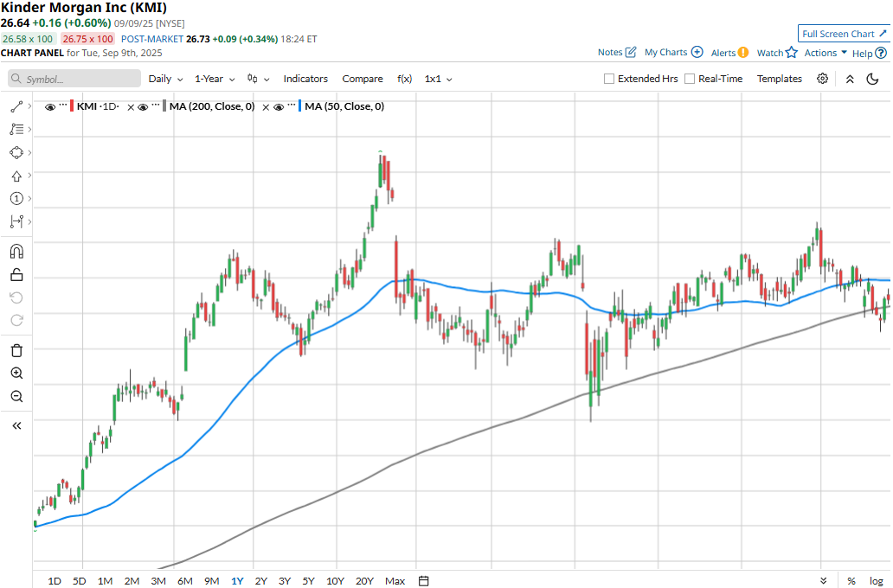This screenshot has height=588, width=893.
Task: Open the f(x) expressions menu
Action: (x=404, y=79)
